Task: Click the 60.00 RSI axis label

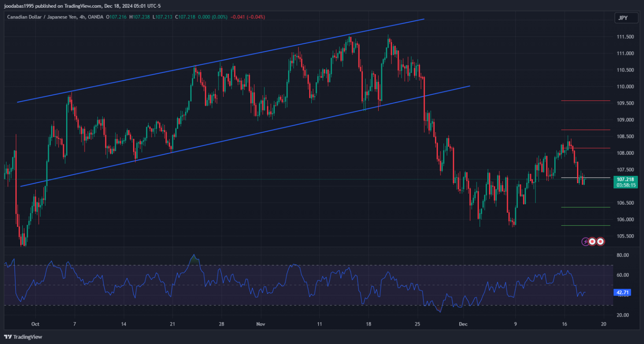Action: tap(623, 275)
